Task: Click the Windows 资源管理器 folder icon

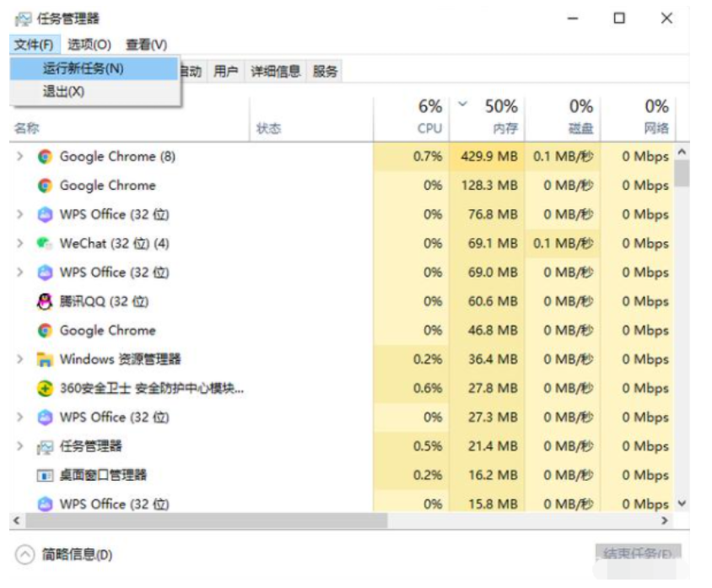Action: 45,359
